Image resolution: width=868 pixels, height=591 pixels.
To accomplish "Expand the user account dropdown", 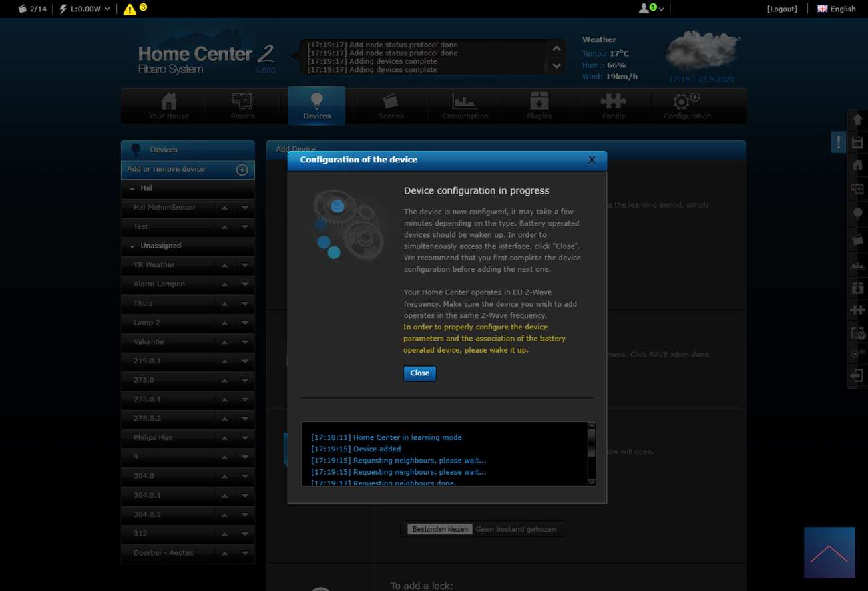I will pos(652,9).
